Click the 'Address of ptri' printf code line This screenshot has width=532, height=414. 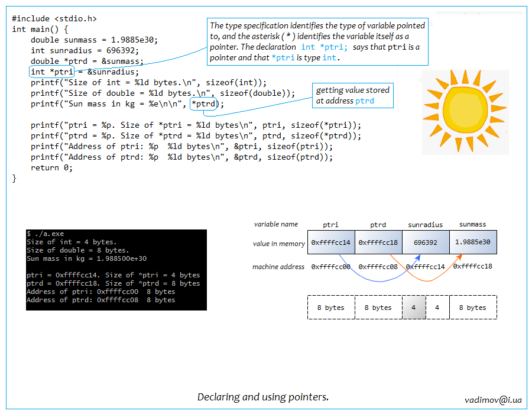click(182, 147)
